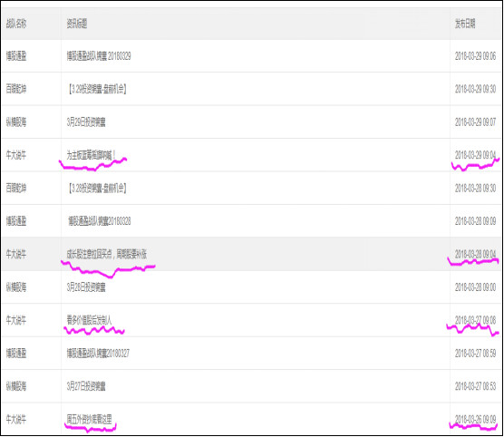Open article 看多价值股后发制人
This screenshot has width=504, height=437.
tap(89, 320)
